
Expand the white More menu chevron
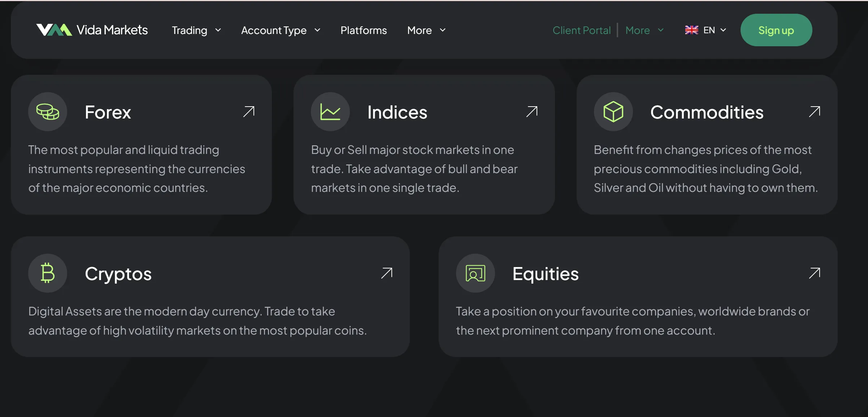pos(443,30)
